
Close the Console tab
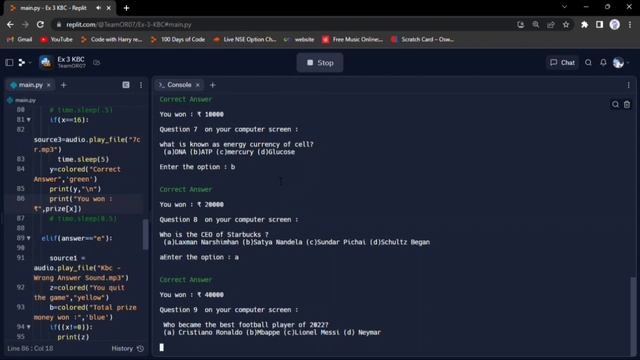pyautogui.click(x=198, y=85)
